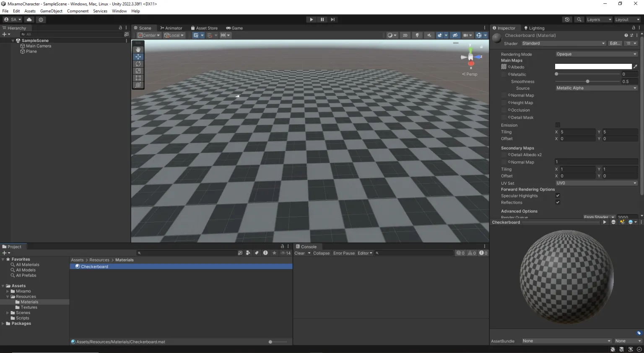Select the Move tool
This screenshot has height=353, width=644.
[x=138, y=57]
